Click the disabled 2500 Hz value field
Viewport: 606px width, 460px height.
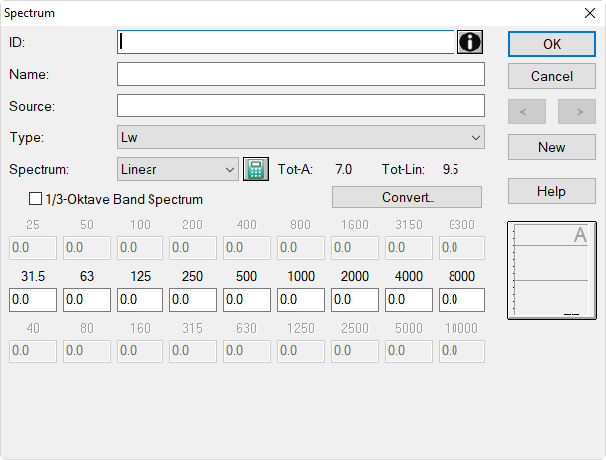pos(355,351)
